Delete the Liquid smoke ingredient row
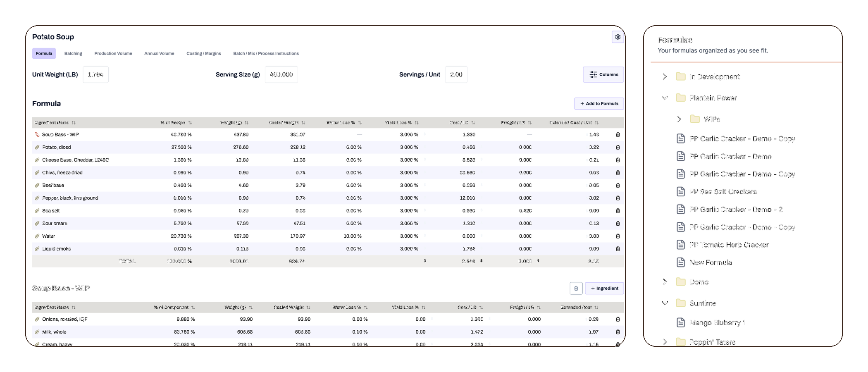The height and width of the screenshot is (372, 868). point(618,248)
